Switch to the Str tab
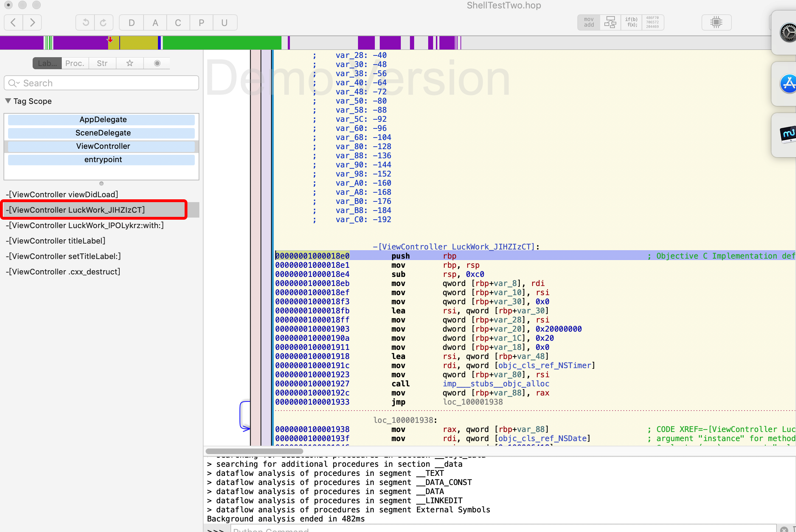796x532 pixels. point(102,63)
